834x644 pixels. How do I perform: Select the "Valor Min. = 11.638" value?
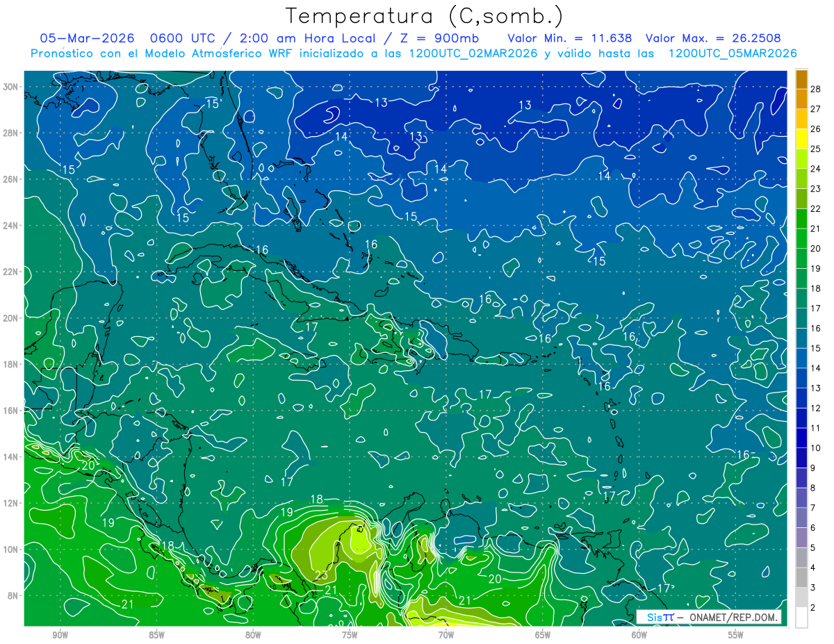(x=570, y=38)
